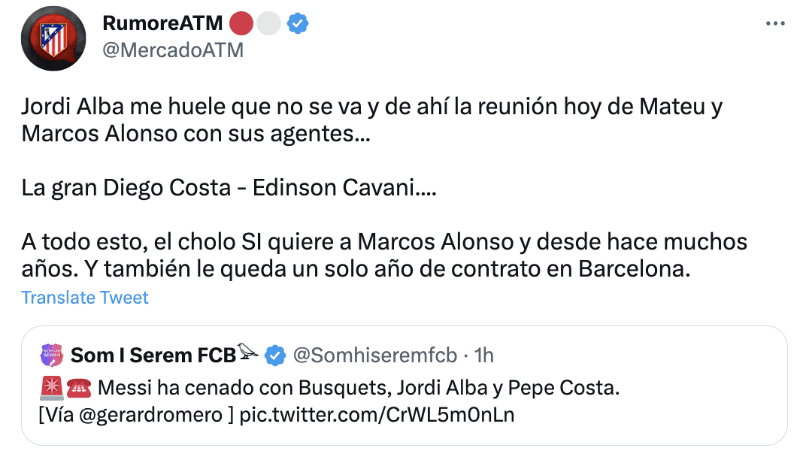Viewport: 800px width, 466px height.
Task: Click the Translate Tweet link
Action: pyautogui.click(x=85, y=298)
